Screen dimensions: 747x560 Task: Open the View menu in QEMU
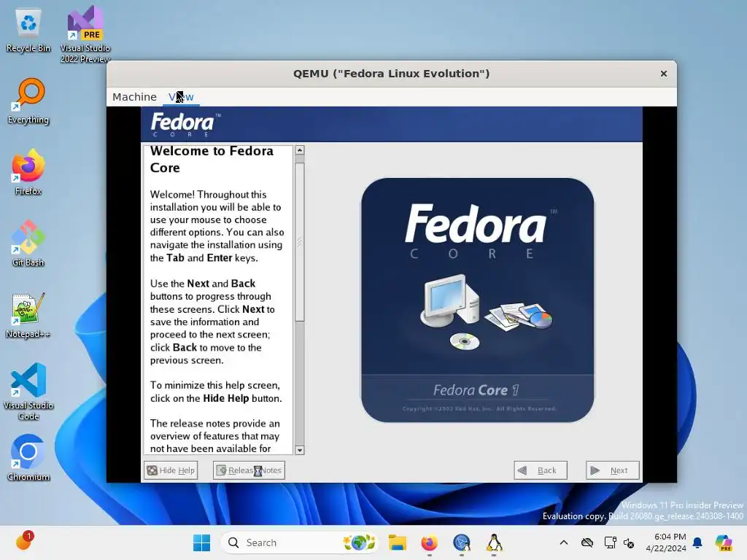tap(181, 97)
